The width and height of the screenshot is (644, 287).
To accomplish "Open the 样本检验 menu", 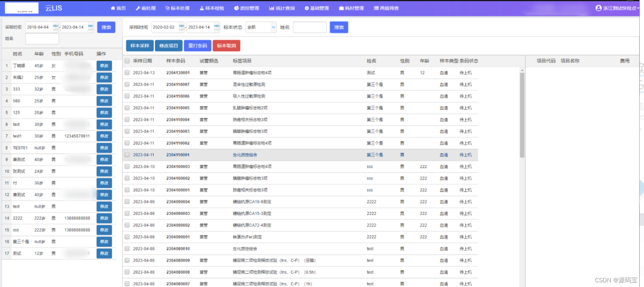I will (211, 8).
